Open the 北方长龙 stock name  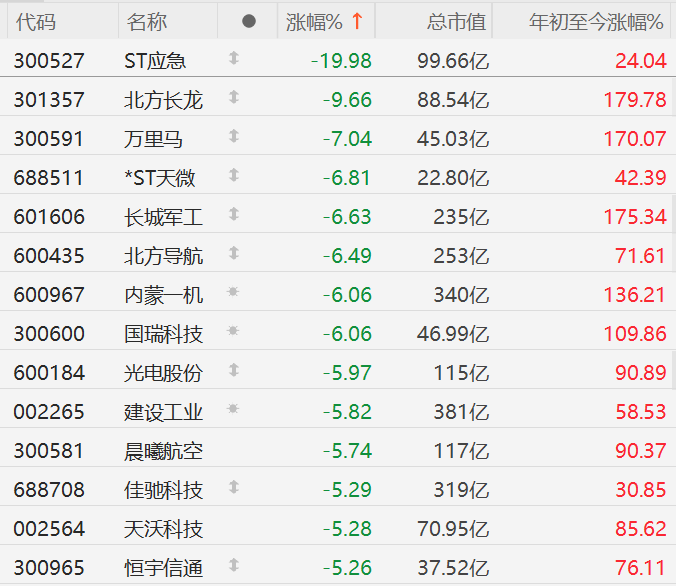[x=163, y=100]
